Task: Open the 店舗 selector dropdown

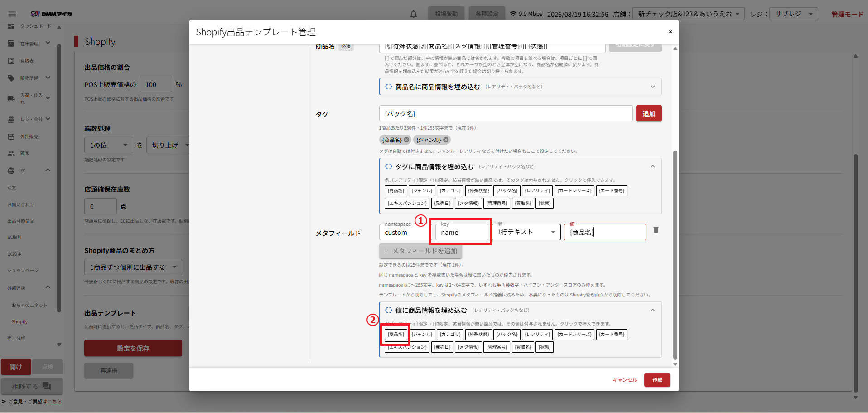Action: 688,14
